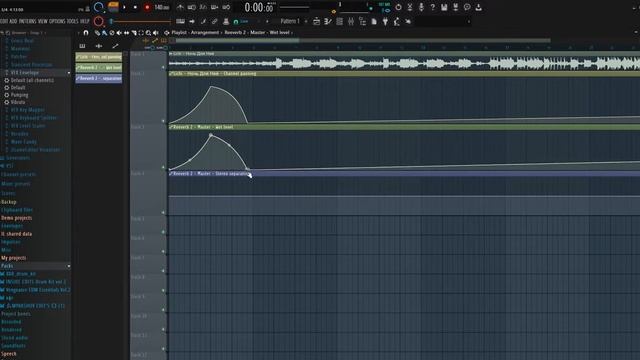Toggle typing keyboard to piano icon

tap(180, 21)
